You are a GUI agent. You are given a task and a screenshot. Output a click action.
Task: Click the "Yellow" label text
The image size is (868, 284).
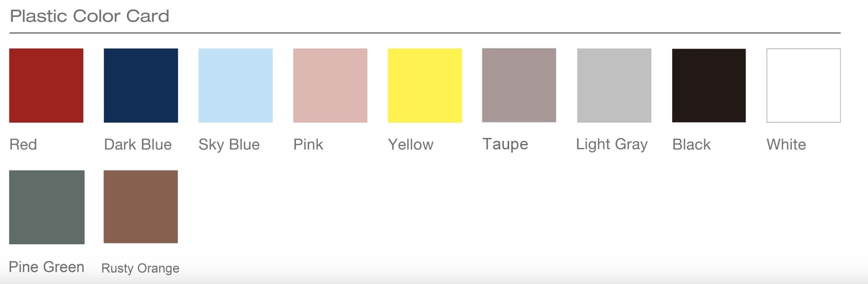click(x=411, y=145)
